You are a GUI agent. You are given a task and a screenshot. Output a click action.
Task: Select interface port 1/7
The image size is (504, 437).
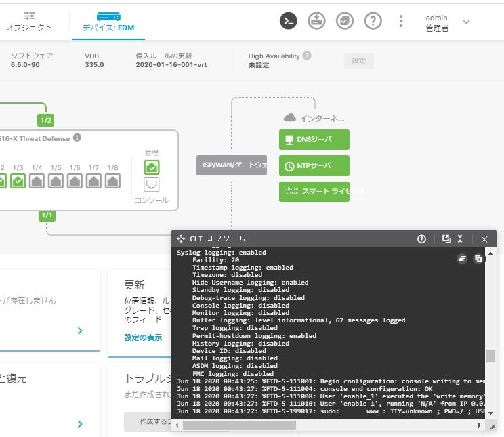tap(94, 181)
